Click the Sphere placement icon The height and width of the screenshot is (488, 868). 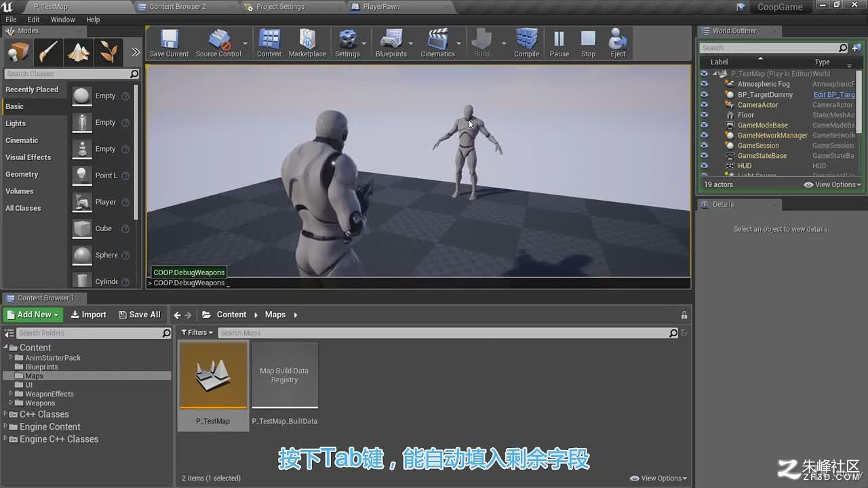click(x=82, y=255)
